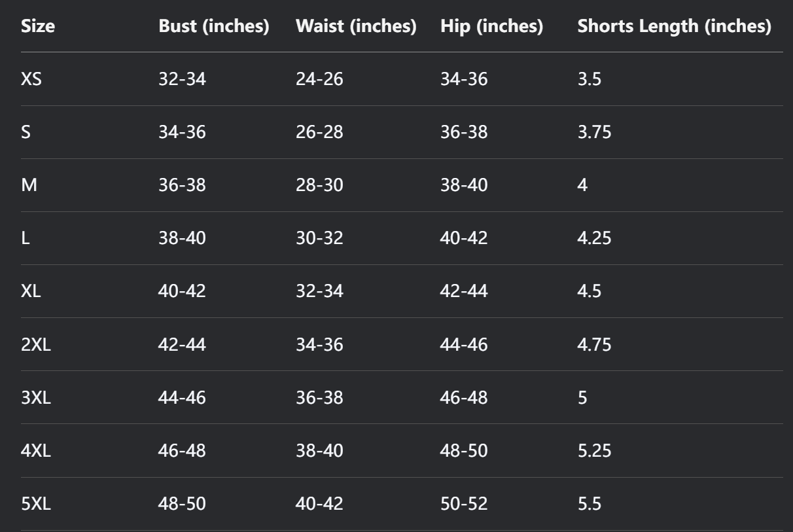This screenshot has height=532, width=793.
Task: Select the 2XL size row label
Action: point(37,345)
